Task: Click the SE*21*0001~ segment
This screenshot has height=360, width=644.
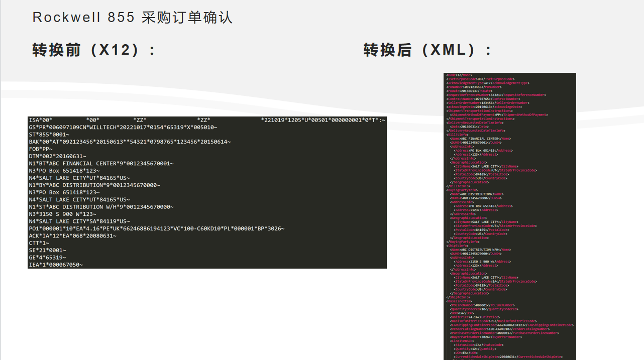Action: click(x=47, y=250)
